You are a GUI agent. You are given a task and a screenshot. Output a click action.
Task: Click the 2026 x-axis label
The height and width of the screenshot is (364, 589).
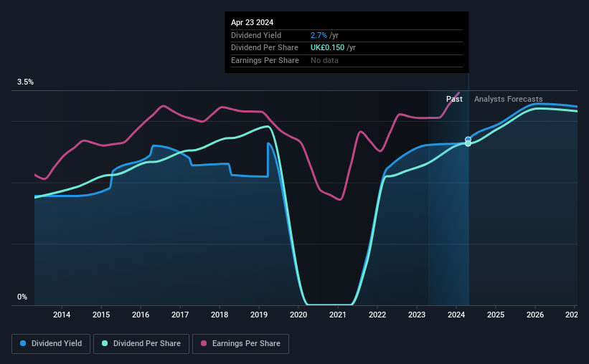click(535, 315)
